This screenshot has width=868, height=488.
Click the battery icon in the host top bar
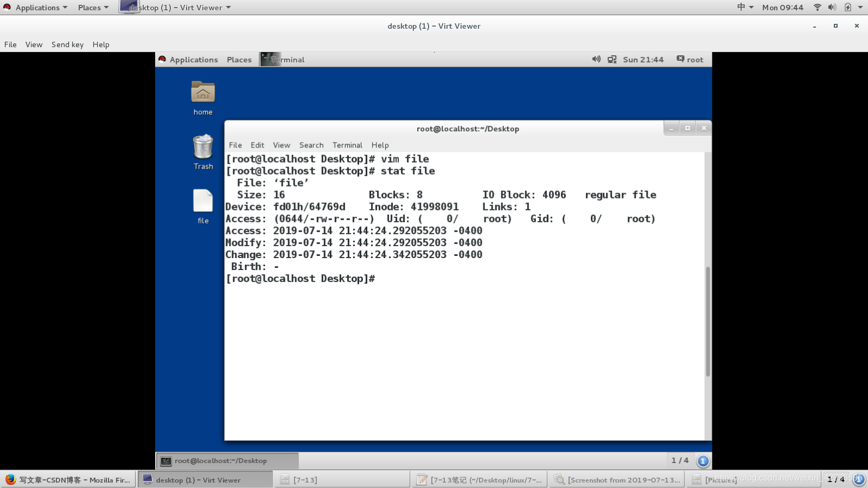tap(847, 8)
